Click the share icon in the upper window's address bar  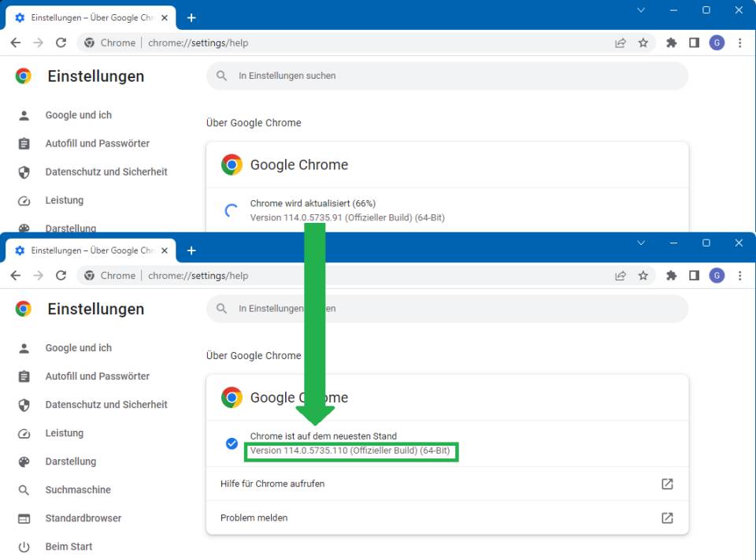(621, 43)
